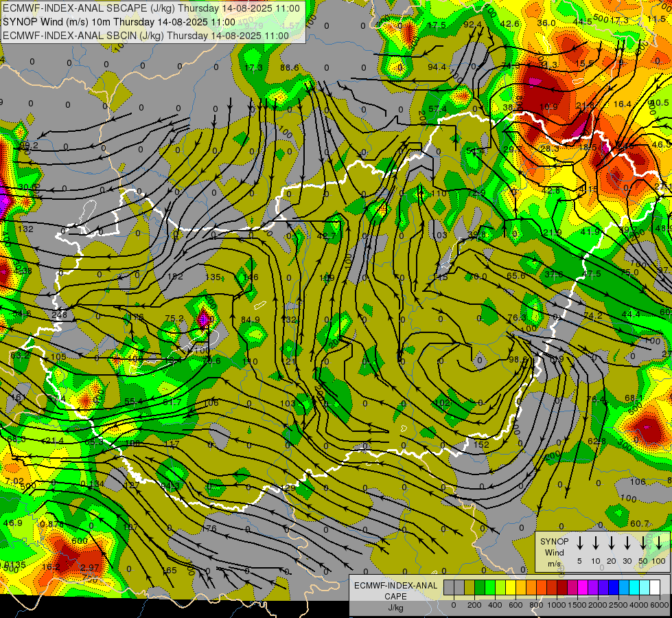Click the map value '121'

[289, 362]
